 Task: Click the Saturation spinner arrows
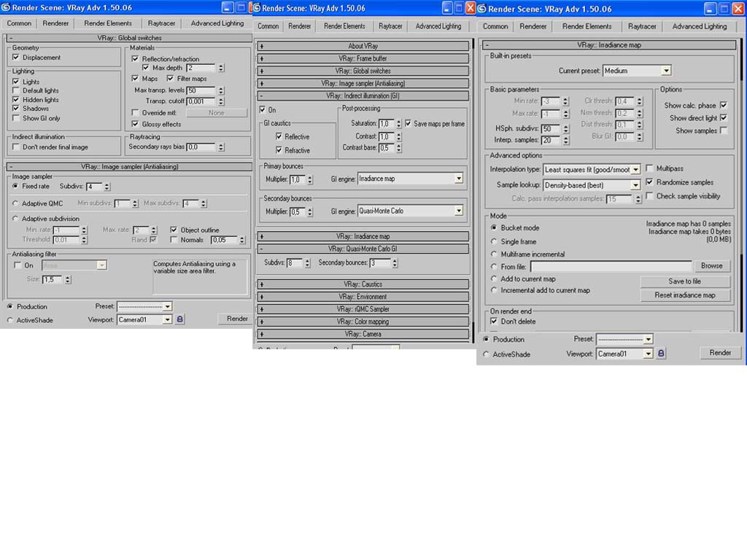click(399, 124)
